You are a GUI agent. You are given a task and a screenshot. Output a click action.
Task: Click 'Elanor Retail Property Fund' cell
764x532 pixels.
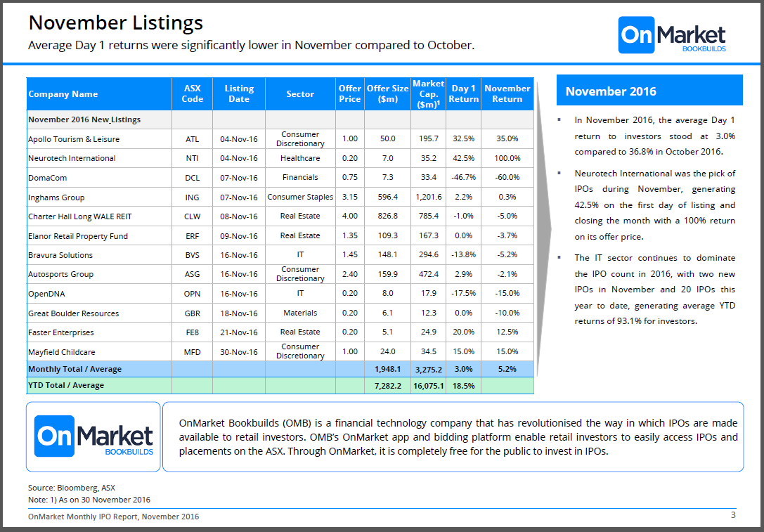(x=99, y=236)
